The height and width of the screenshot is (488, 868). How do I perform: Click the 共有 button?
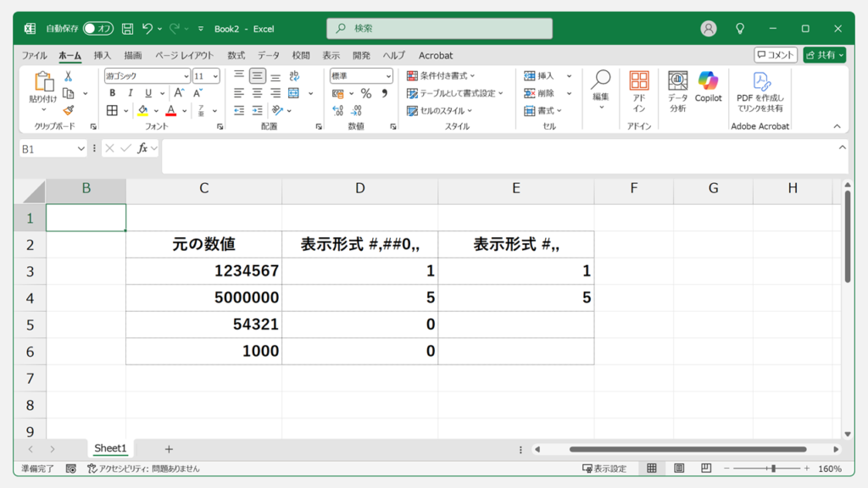(822, 54)
